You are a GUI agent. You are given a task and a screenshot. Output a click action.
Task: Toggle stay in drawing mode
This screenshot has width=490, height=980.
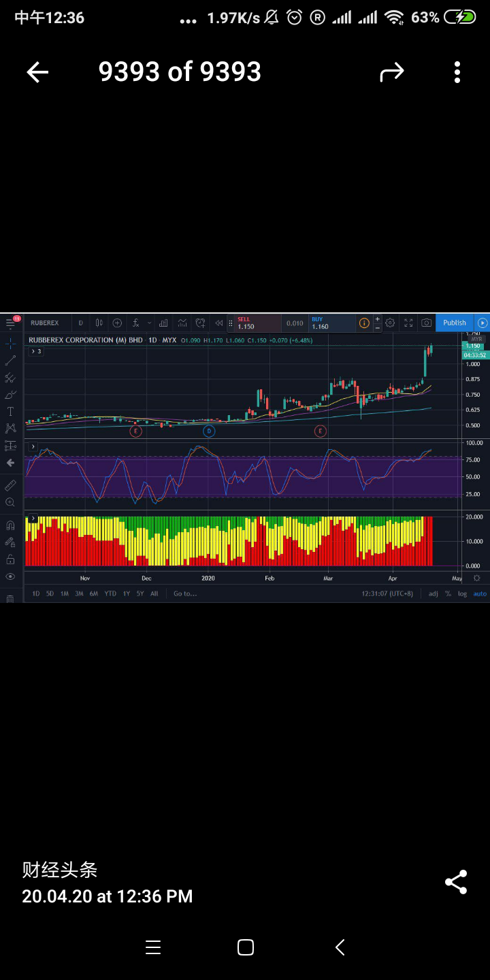tap(10, 542)
